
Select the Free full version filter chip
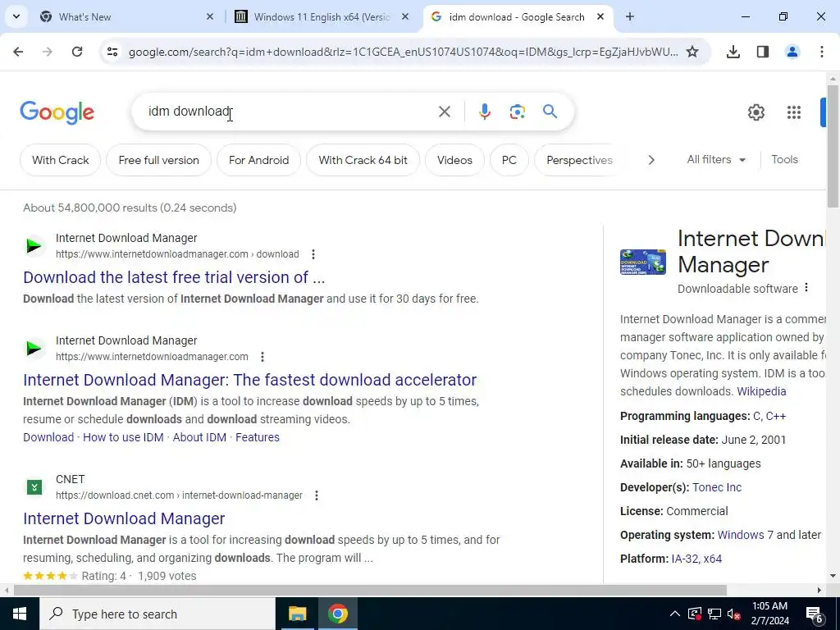(x=158, y=160)
